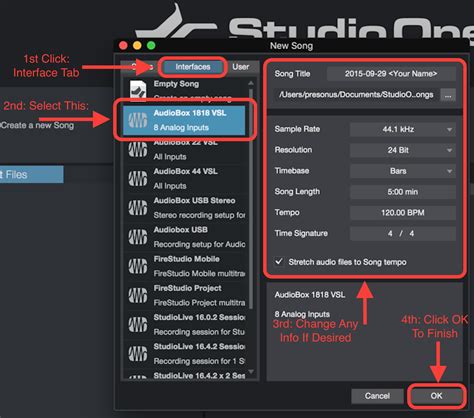Select Recording session for 1 S description
This screenshot has height=418, width=474.
click(199, 361)
